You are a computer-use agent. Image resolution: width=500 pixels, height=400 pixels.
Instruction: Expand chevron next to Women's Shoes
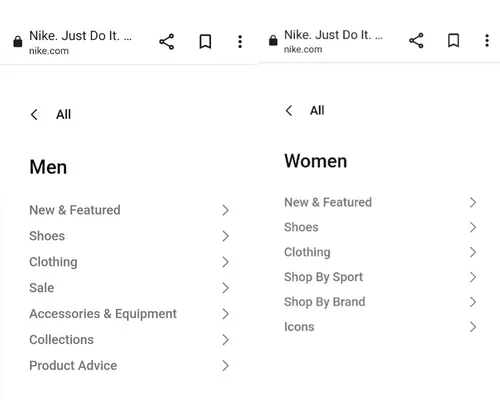click(473, 227)
